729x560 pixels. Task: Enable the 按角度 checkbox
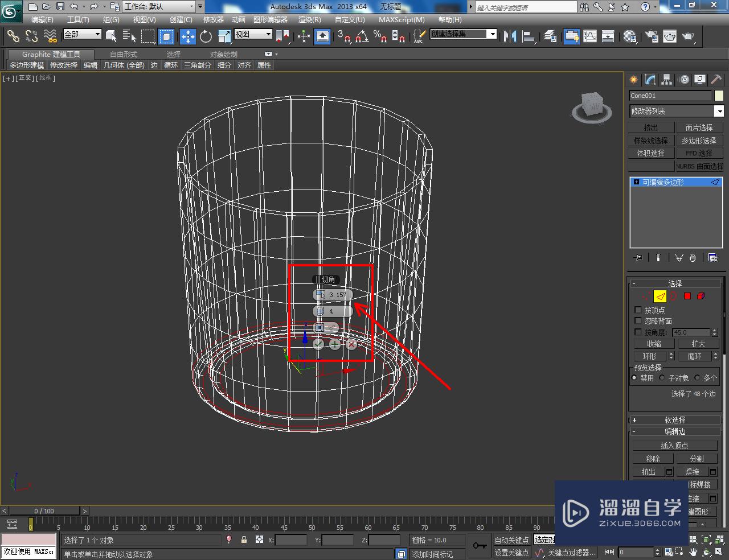tap(638, 332)
